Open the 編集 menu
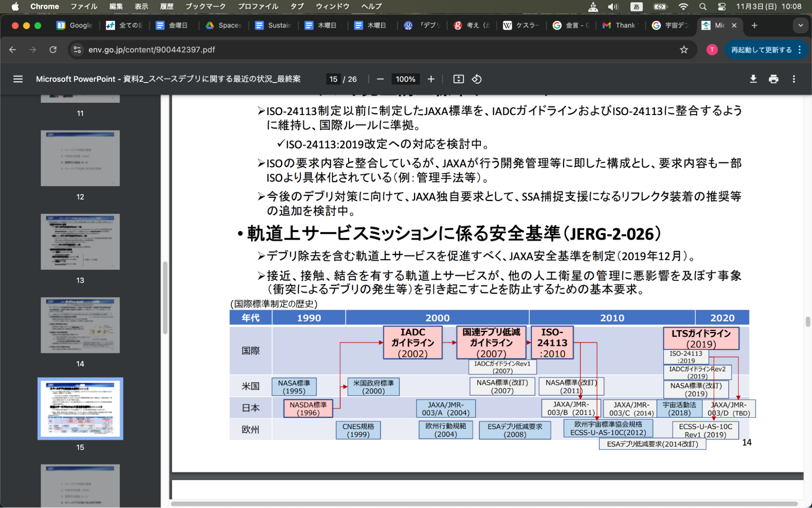Screen dimensions: 812x508 click(116, 7)
